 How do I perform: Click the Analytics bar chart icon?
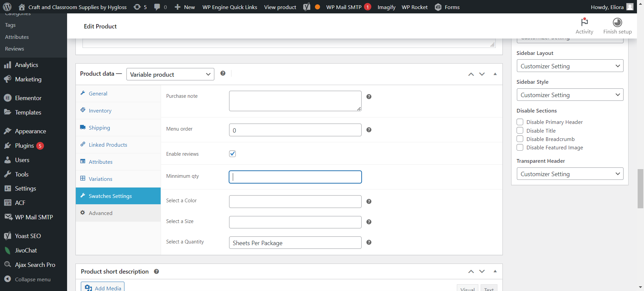tap(7, 65)
